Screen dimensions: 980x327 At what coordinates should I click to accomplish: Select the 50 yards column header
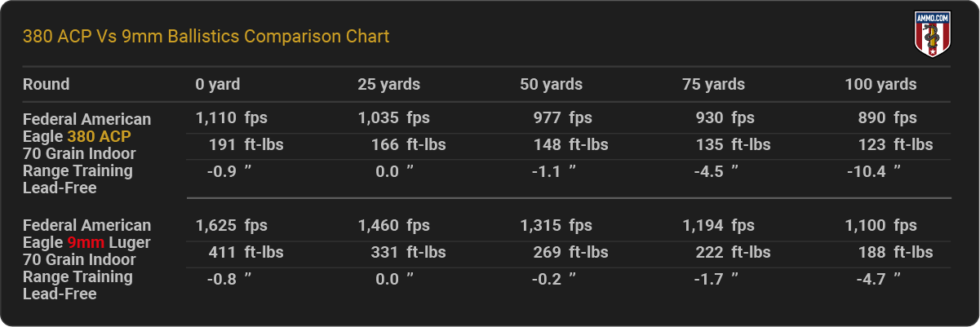pos(551,85)
